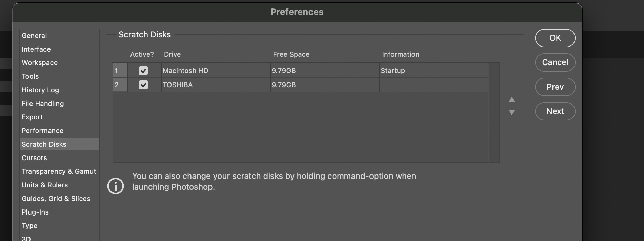The height and width of the screenshot is (241, 644).
Task: Click the up arrow to reorder scratch disks
Action: pyautogui.click(x=512, y=99)
